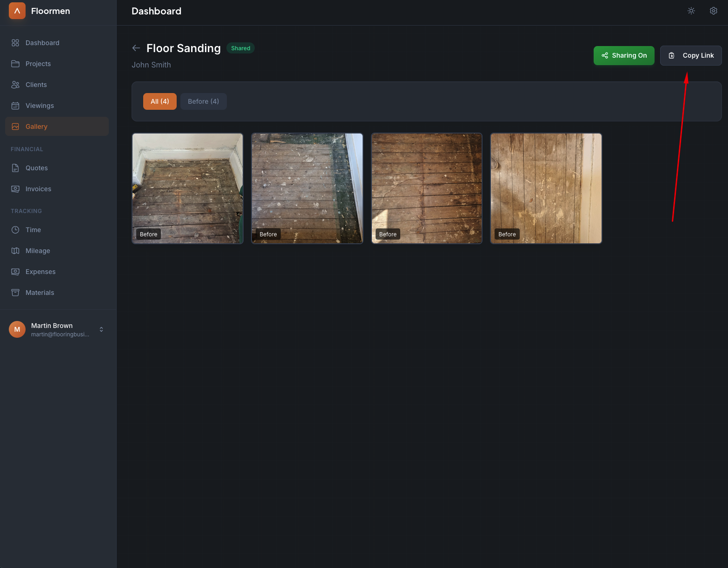Switch to the Before (4) filter
Screen dimensions: 728x568
click(203, 101)
